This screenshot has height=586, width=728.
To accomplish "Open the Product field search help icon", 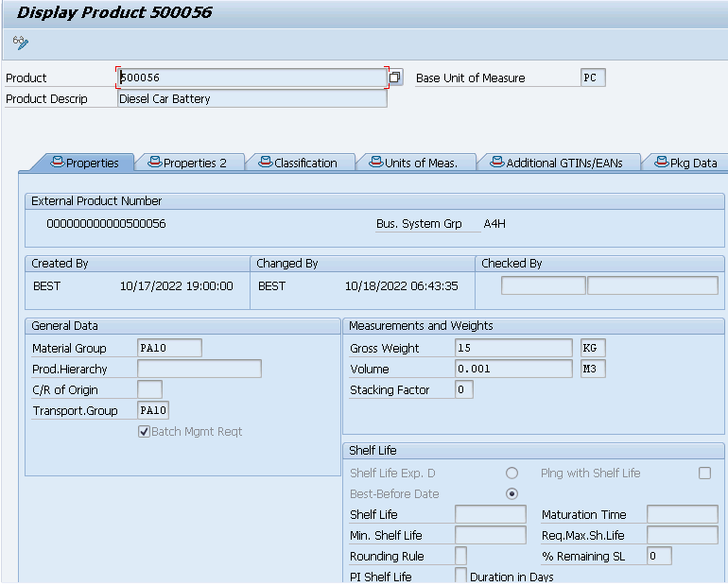I will pyautogui.click(x=395, y=77).
